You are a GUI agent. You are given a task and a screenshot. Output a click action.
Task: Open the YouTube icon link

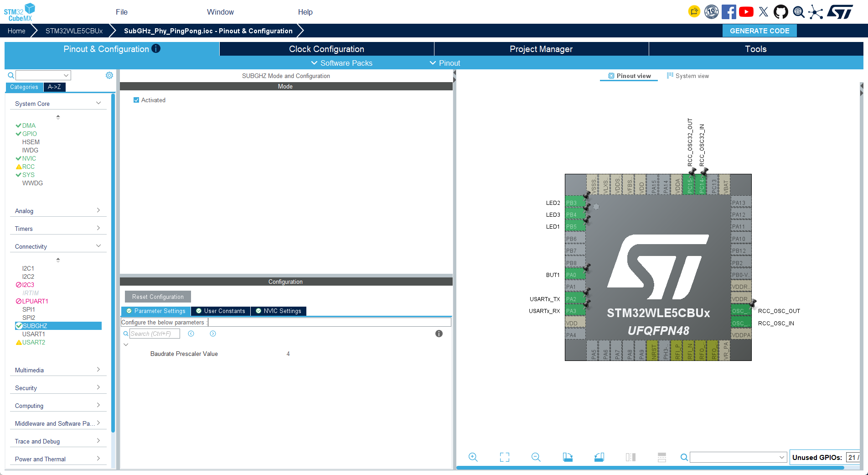(746, 12)
